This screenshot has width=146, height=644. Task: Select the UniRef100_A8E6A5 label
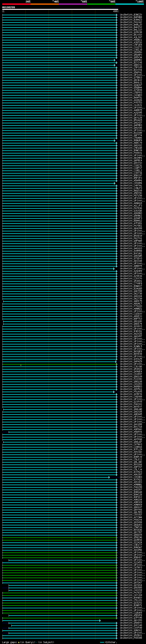tap(131, 414)
